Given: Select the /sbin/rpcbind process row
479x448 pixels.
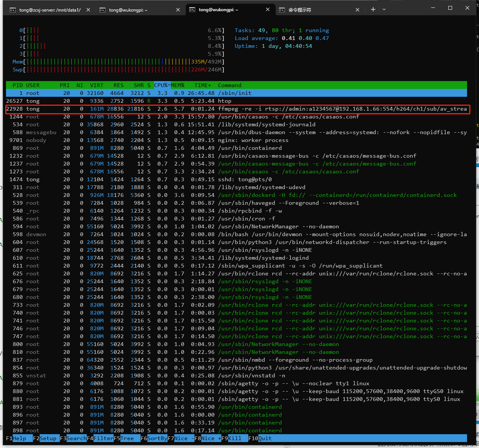Looking at the screenshot, I should point(236,211).
